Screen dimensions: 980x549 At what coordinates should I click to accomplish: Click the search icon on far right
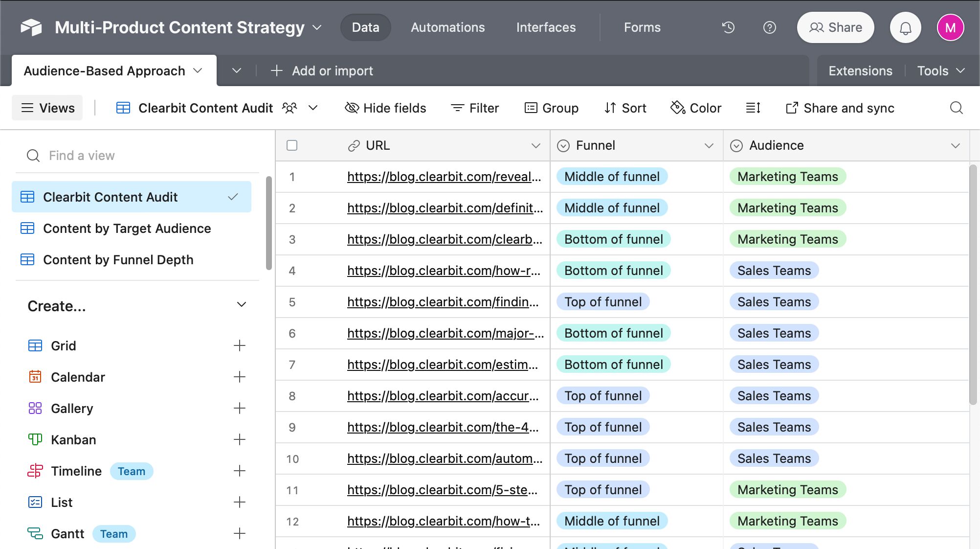[x=956, y=107]
